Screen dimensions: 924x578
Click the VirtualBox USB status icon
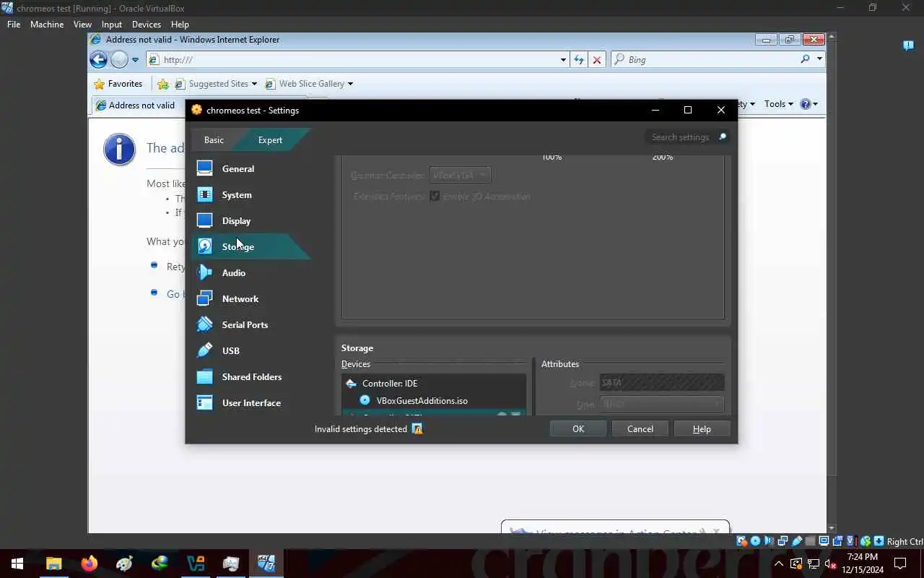797,541
